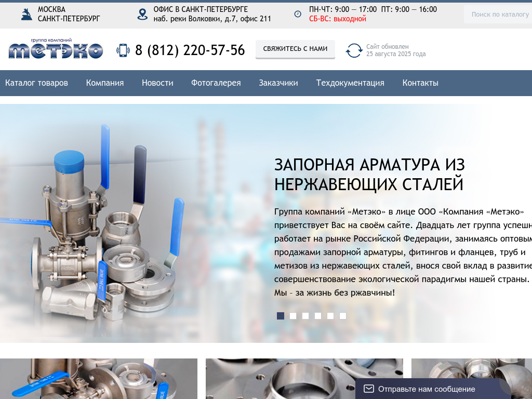Open the steel flanges category thumbnail
Image resolution: width=532 pixels, height=399 pixels.
point(304,379)
